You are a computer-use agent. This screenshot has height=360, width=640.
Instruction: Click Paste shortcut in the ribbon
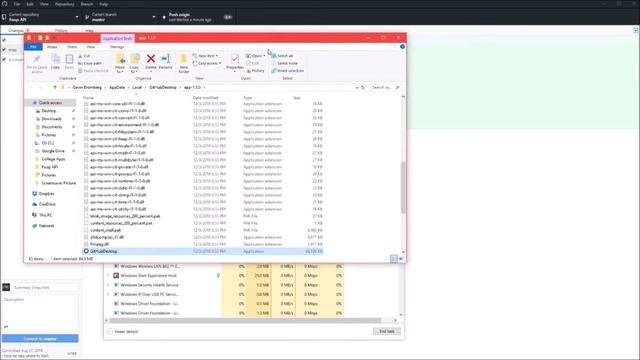pos(93,71)
